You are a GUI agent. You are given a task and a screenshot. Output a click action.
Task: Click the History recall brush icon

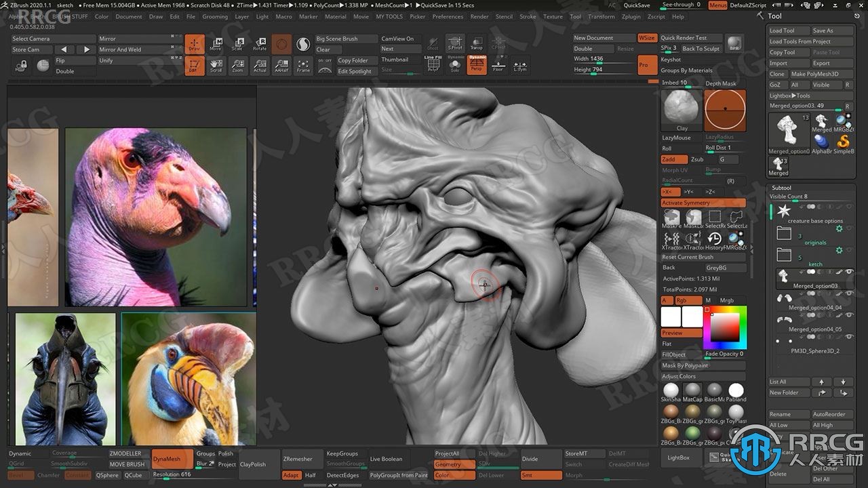coord(714,241)
